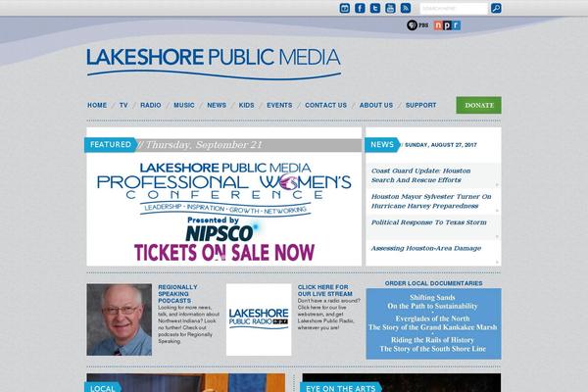The height and width of the screenshot is (392, 588).
Task: Focus the search input field
Action: [454, 8]
